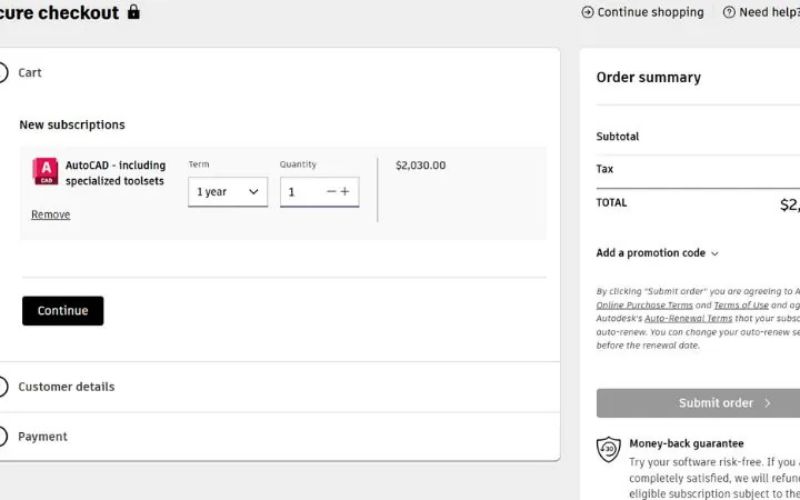Open the Term dropdown showing 1 year
This screenshot has width=800, height=500.
(x=227, y=192)
